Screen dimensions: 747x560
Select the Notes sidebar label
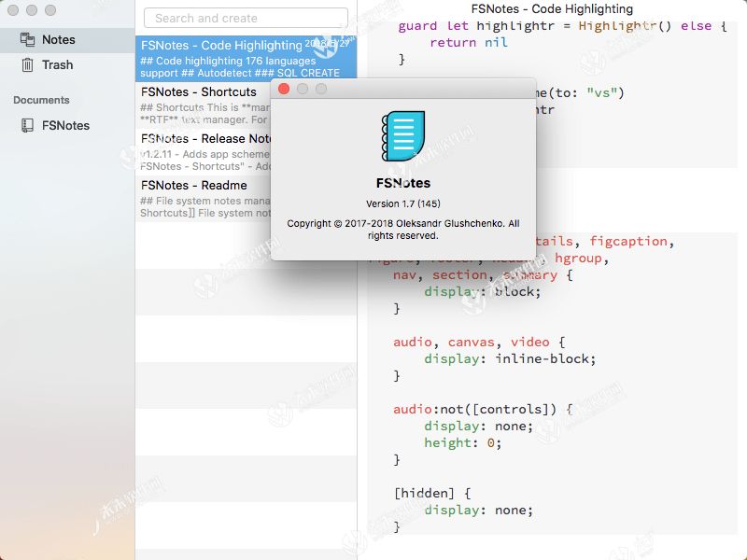click(x=58, y=39)
